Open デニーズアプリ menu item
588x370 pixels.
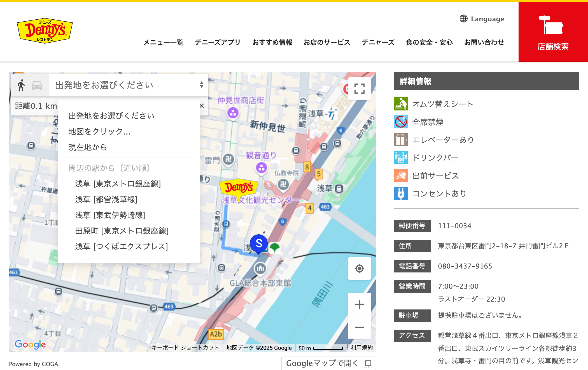(218, 42)
